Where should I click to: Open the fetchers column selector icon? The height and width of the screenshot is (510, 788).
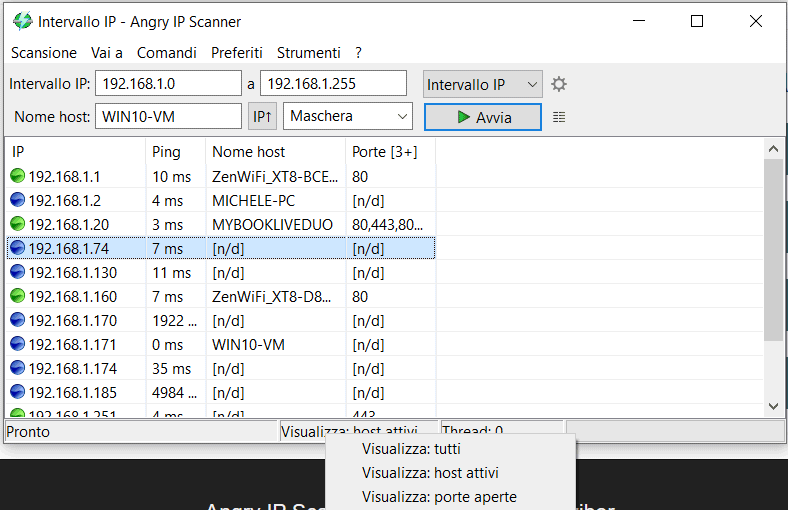click(559, 117)
